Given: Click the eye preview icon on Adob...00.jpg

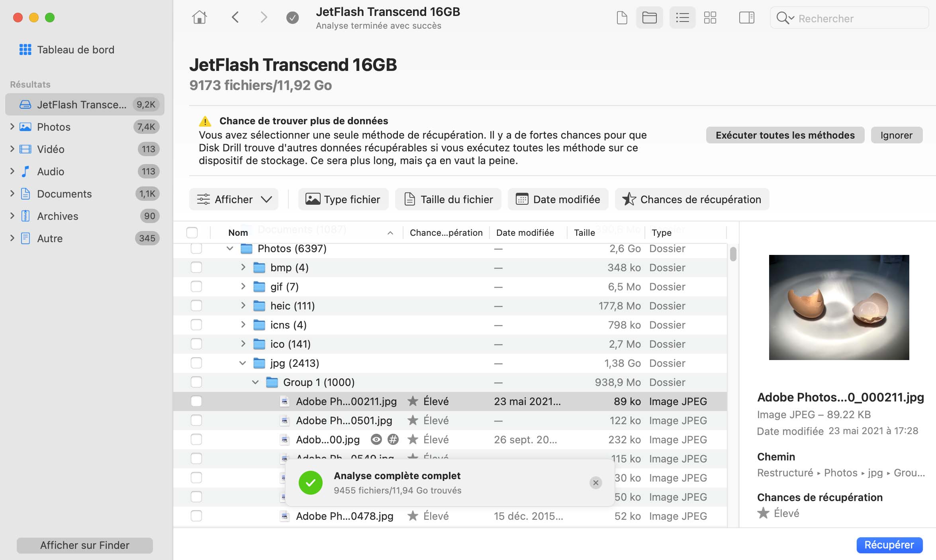Looking at the screenshot, I should (x=376, y=439).
